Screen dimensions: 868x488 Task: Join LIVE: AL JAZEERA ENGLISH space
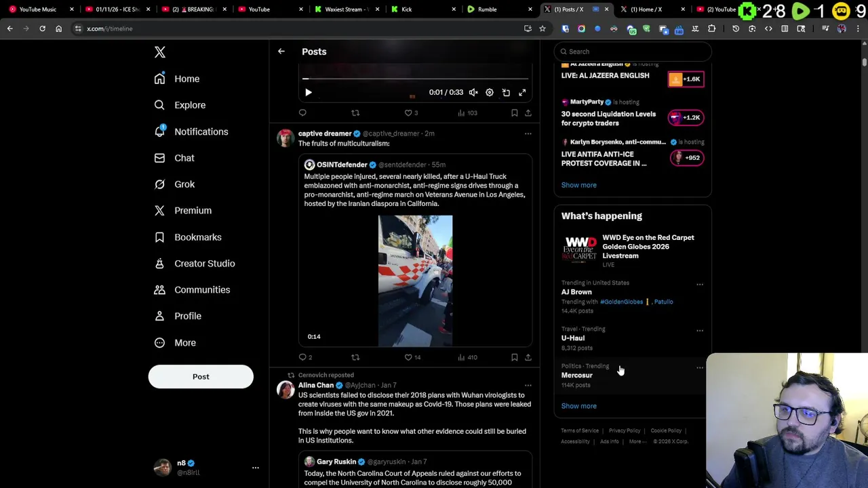tap(605, 75)
